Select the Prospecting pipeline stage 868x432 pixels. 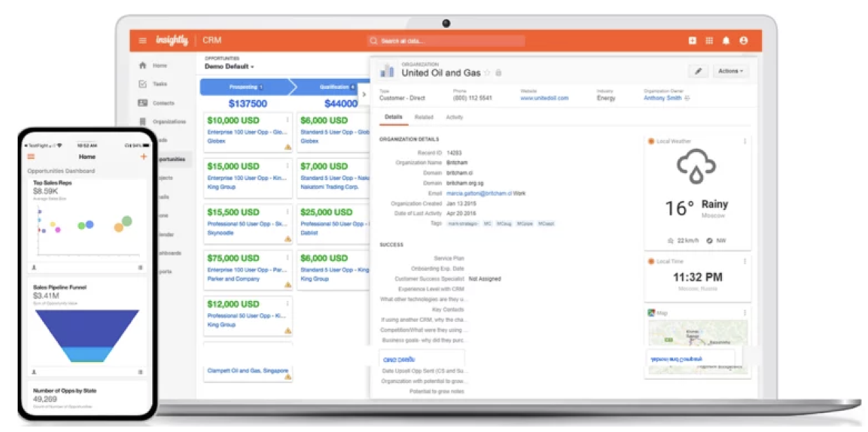[246, 87]
